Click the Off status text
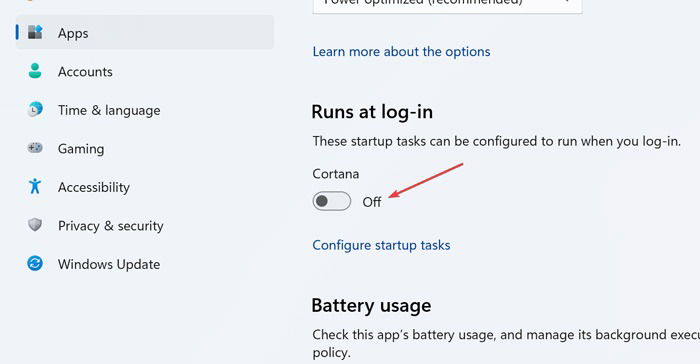700x364 pixels. click(x=372, y=202)
